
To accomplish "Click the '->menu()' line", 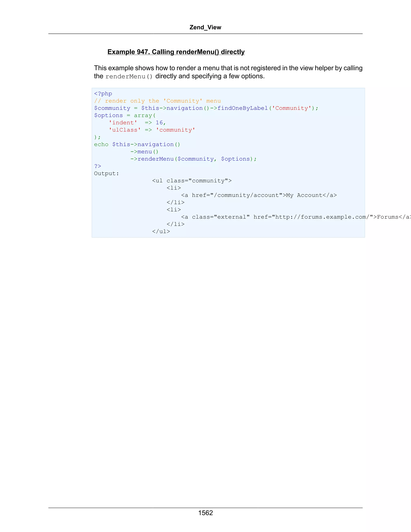I will tap(144, 152).
